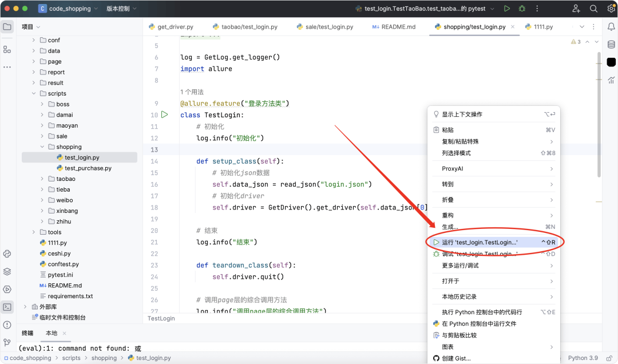
Task: Open the Problems tool window icon
Action: pyautogui.click(x=7, y=325)
